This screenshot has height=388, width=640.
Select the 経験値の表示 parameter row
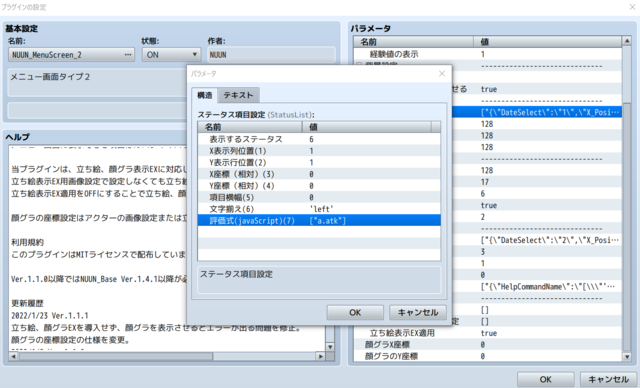pos(488,54)
